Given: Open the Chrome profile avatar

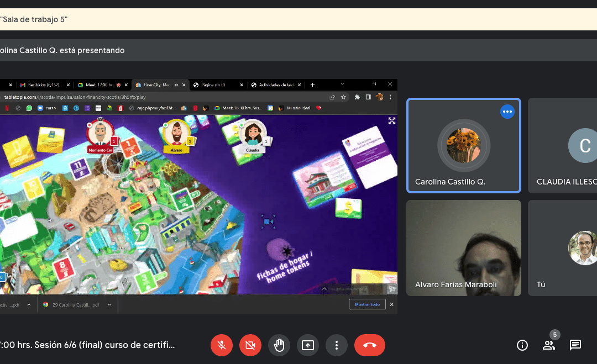Looking at the screenshot, I should tap(379, 97).
